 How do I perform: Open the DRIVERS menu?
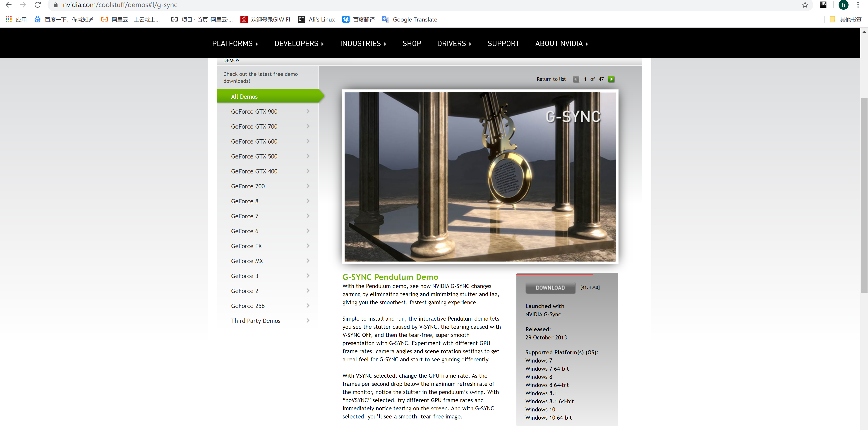(454, 43)
